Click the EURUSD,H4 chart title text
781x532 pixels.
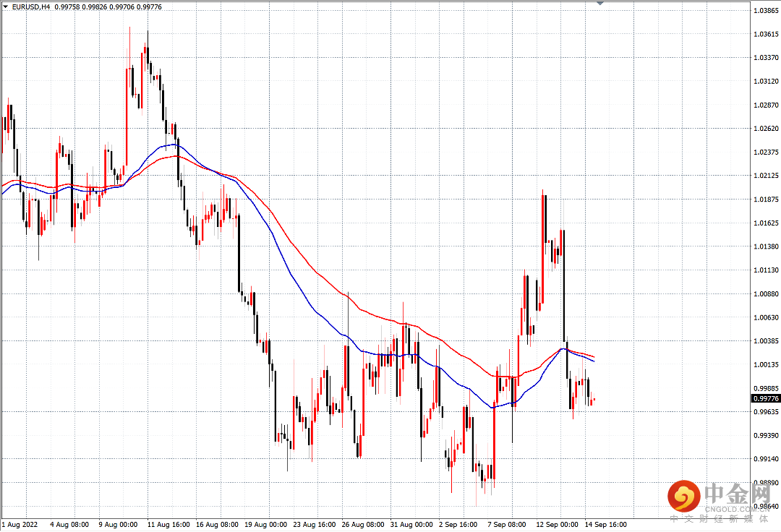31,7
